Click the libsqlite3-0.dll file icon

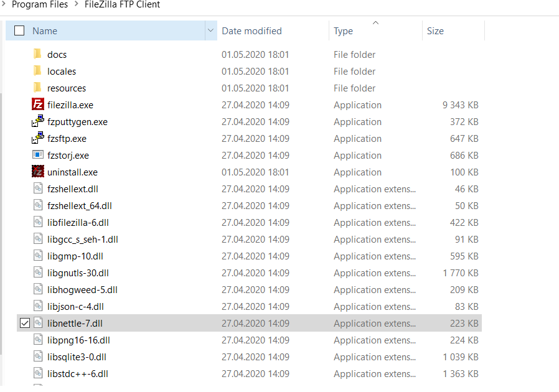pyautogui.click(x=38, y=356)
